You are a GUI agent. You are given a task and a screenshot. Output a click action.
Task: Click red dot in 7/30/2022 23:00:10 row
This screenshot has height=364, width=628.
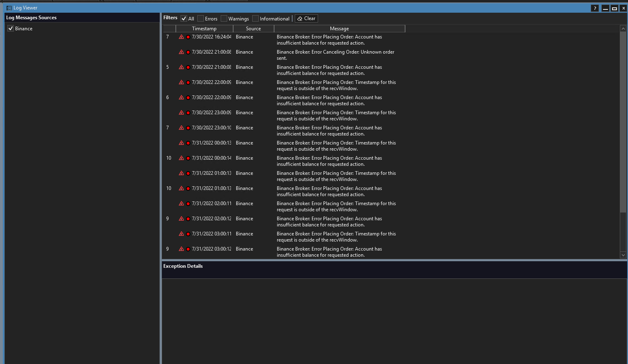click(188, 128)
